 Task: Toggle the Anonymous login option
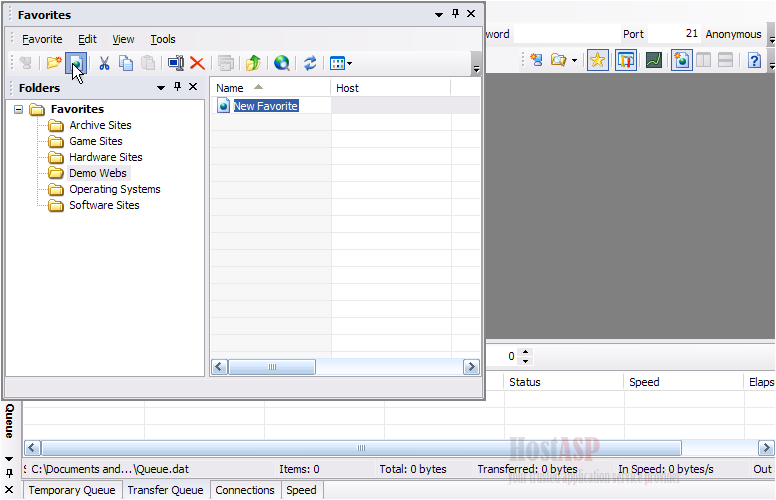pos(733,34)
